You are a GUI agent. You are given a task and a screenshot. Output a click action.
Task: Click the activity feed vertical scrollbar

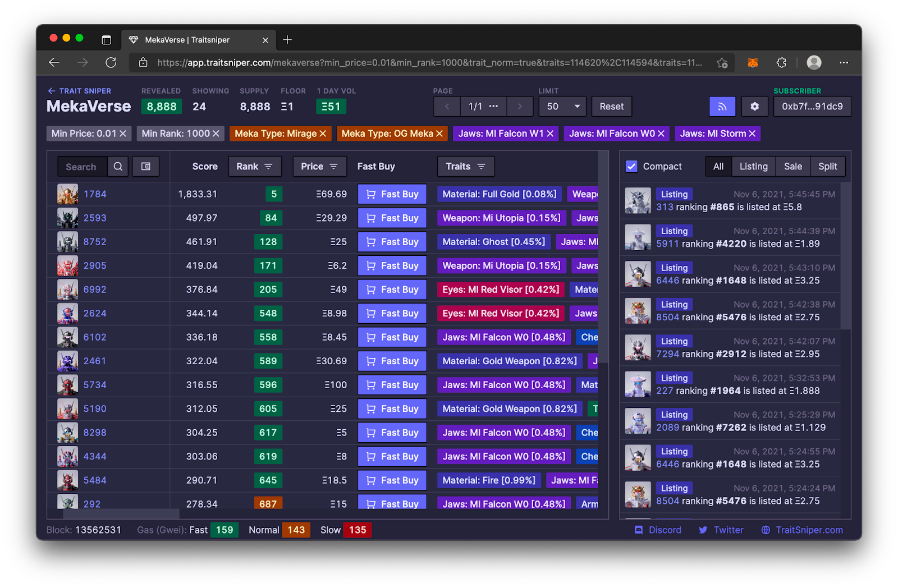click(846, 255)
